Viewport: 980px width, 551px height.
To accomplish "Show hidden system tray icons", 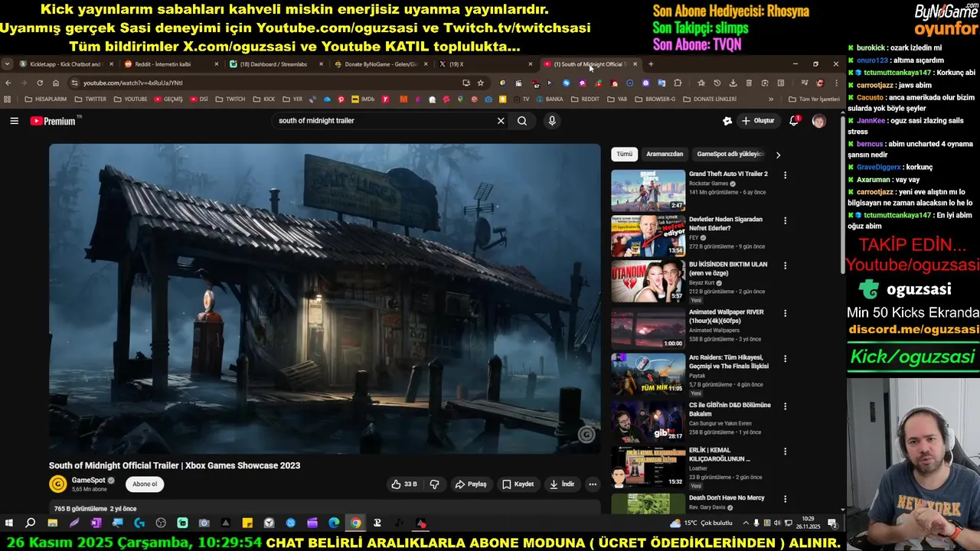I will click(x=746, y=523).
